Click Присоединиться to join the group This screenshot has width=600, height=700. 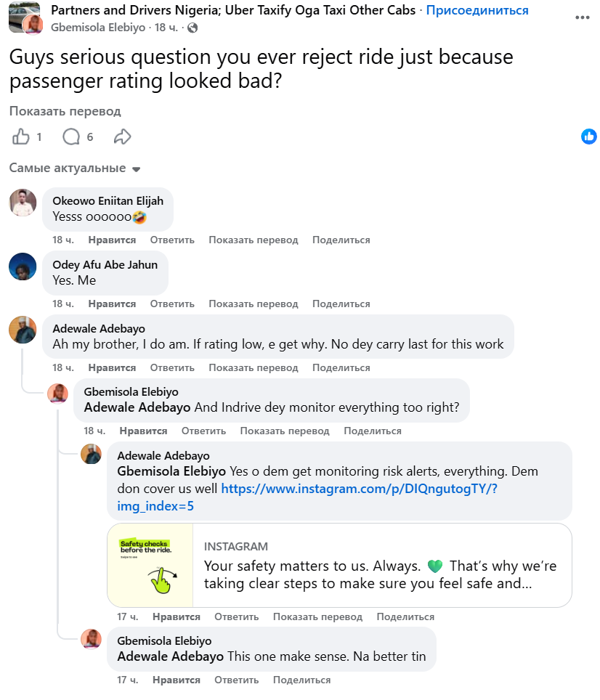point(477,10)
